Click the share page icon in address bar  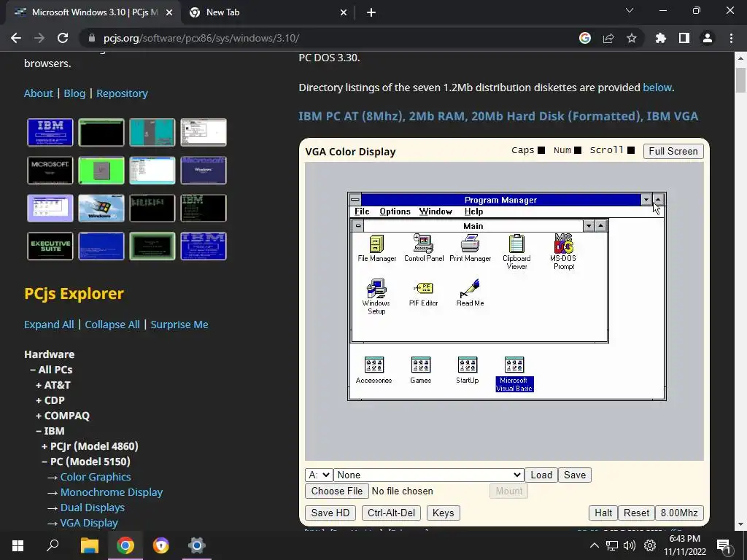pyautogui.click(x=608, y=38)
